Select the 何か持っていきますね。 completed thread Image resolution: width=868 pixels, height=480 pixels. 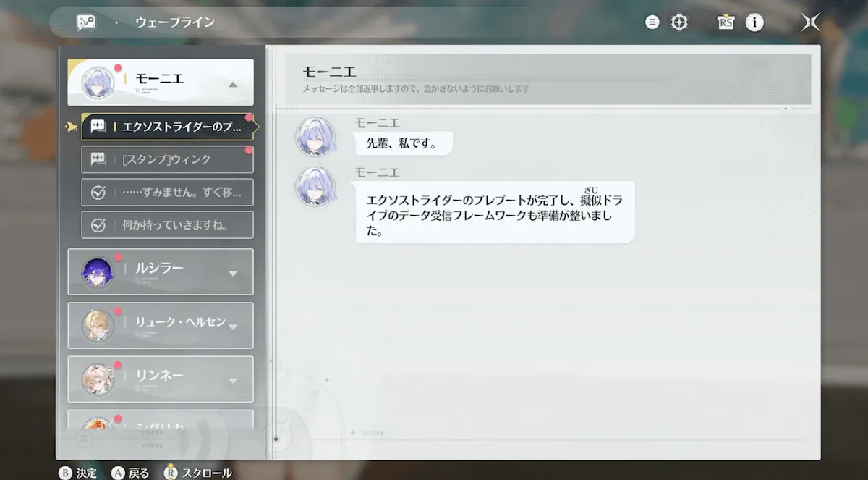(166, 225)
